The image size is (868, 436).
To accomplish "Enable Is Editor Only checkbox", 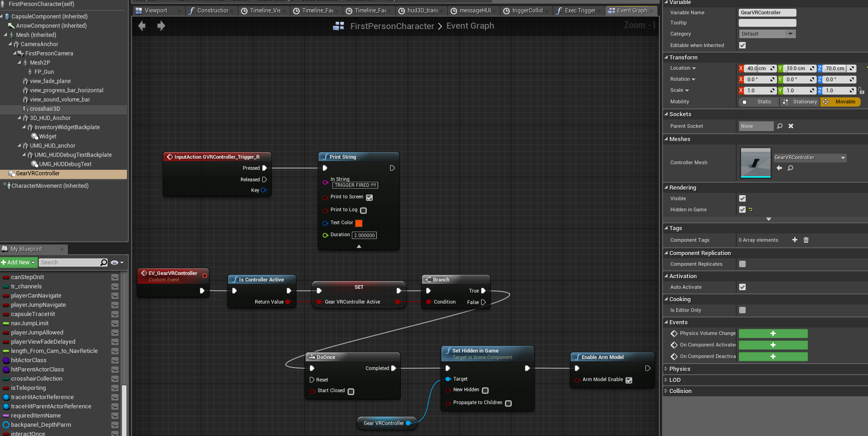I will tap(742, 310).
